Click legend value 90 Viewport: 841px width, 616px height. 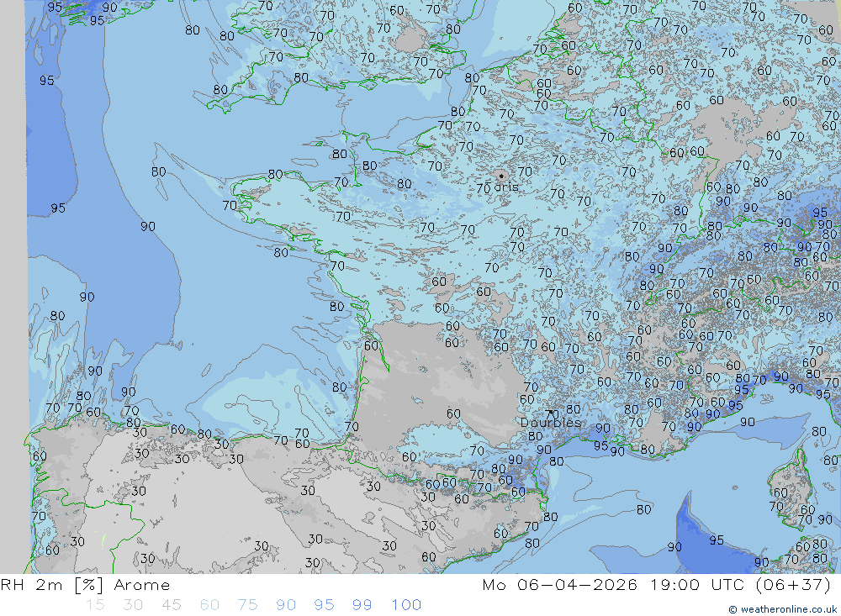pos(286,605)
